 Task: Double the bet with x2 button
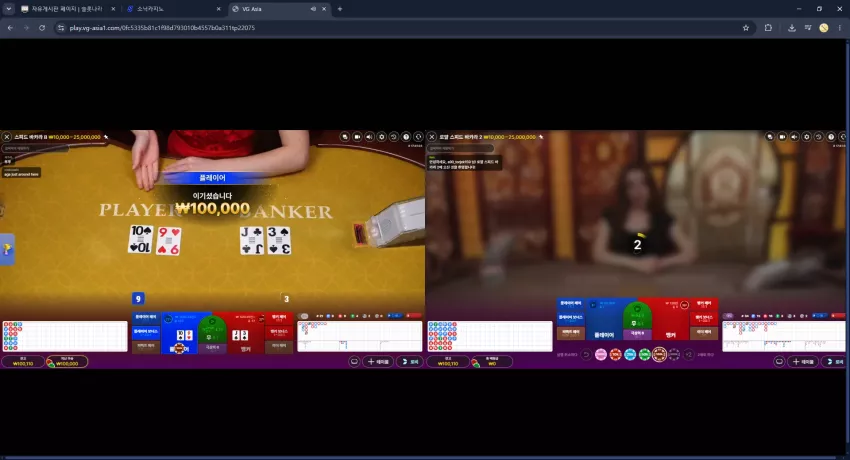pos(688,355)
